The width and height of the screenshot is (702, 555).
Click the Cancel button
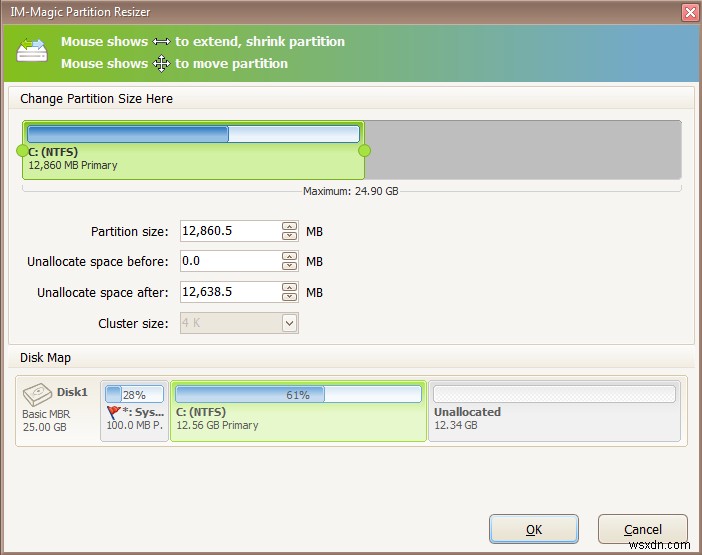tap(642, 529)
